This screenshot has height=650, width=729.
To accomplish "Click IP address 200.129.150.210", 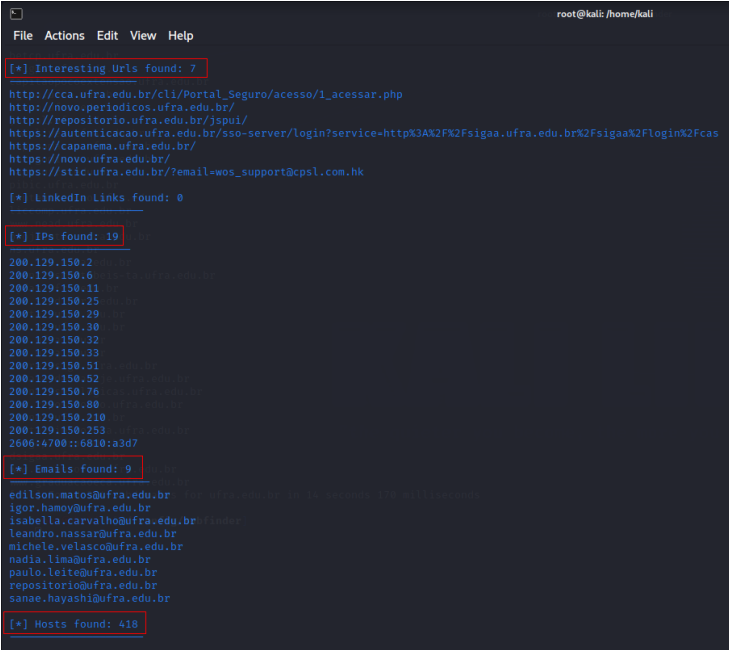I will click(x=58, y=418).
